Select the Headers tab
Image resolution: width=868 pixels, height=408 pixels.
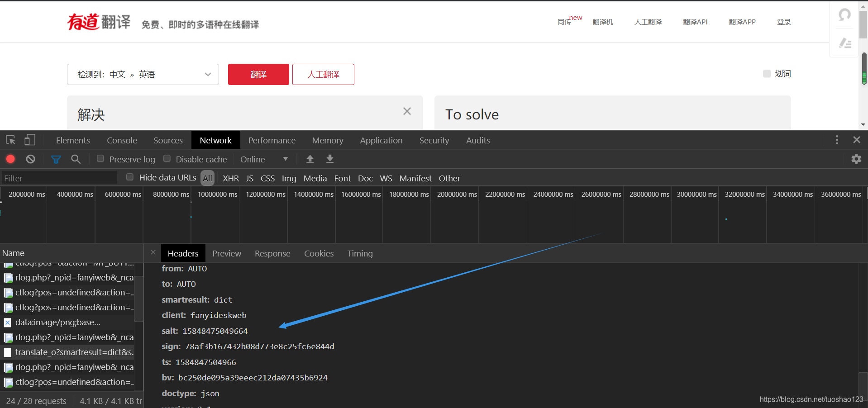183,253
